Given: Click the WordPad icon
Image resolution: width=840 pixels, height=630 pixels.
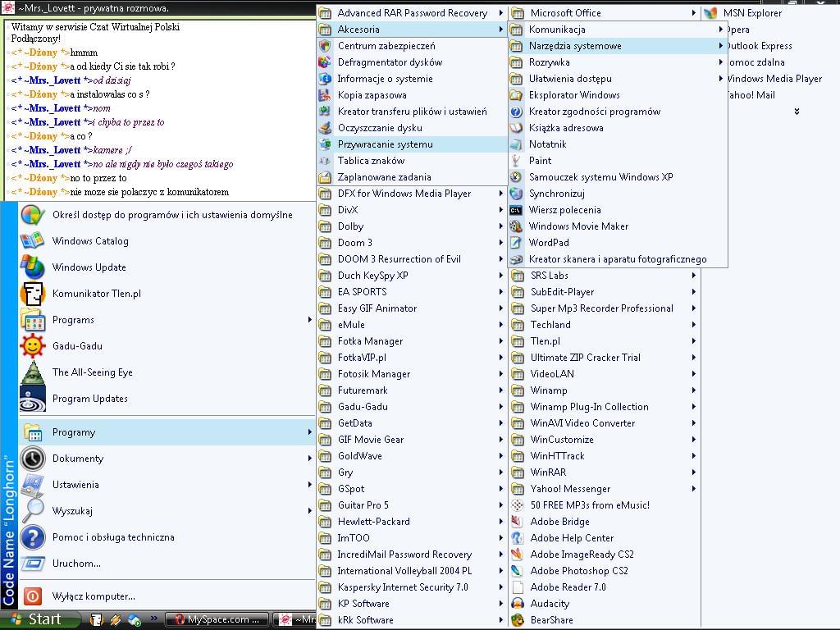Looking at the screenshot, I should 516,243.
